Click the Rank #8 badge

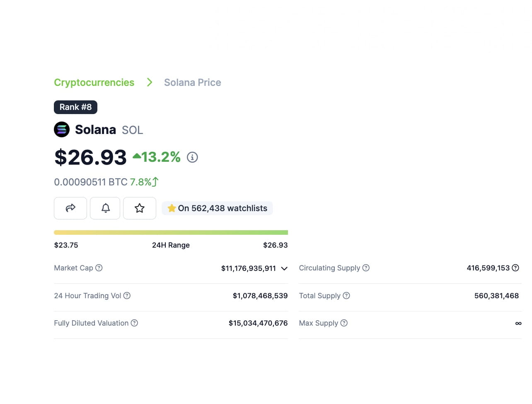pos(75,107)
